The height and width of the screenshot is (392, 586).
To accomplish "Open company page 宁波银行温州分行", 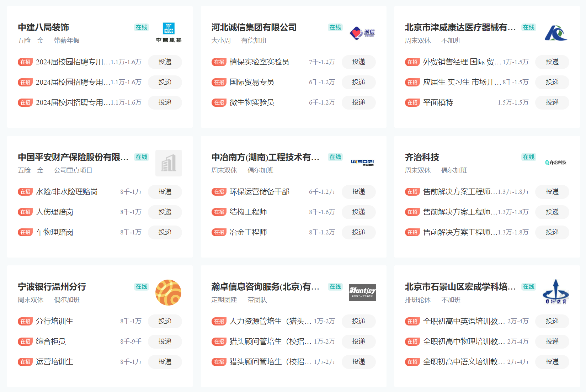I will (52, 286).
